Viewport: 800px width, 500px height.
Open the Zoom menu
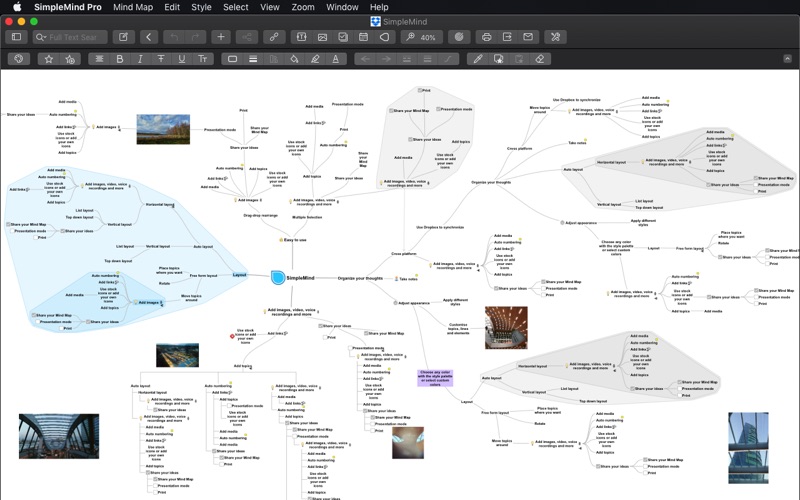pyautogui.click(x=303, y=7)
